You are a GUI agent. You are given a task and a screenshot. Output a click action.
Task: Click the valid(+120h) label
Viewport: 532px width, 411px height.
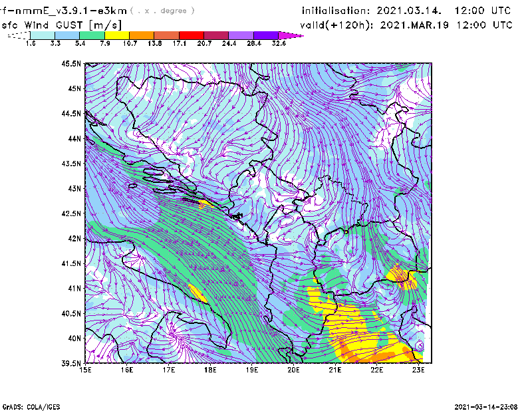336,25
